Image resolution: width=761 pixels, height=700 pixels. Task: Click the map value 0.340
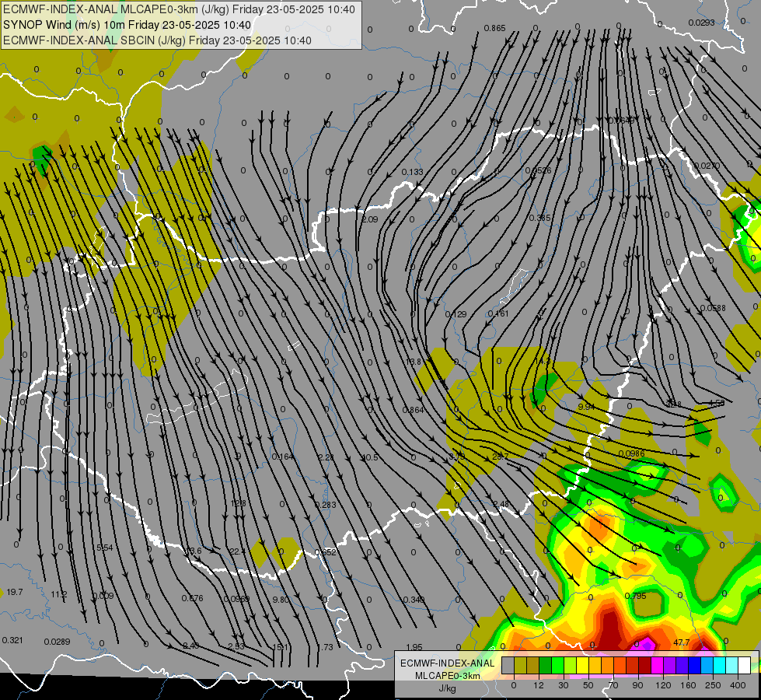coord(414,600)
